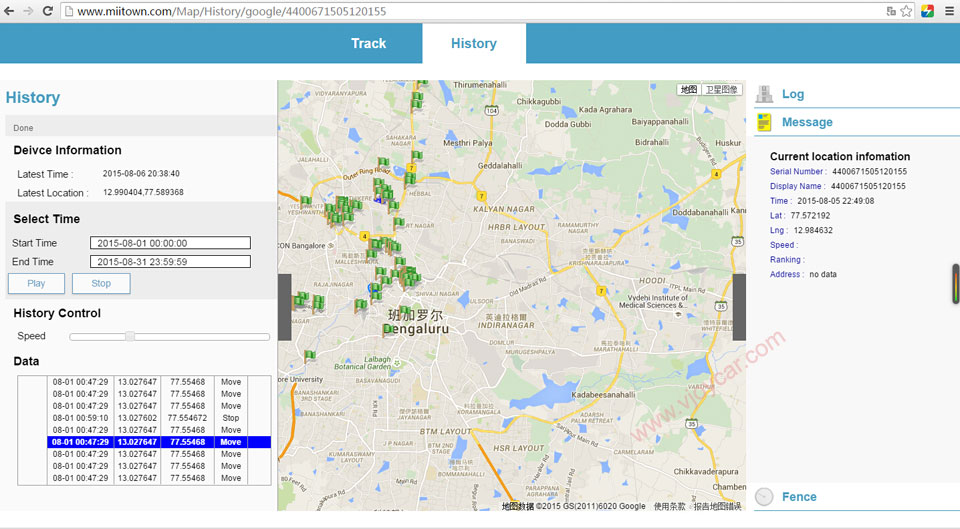Image resolution: width=960 pixels, height=529 pixels.
Task: Click the Lng value 12.984632
Action: pos(813,230)
